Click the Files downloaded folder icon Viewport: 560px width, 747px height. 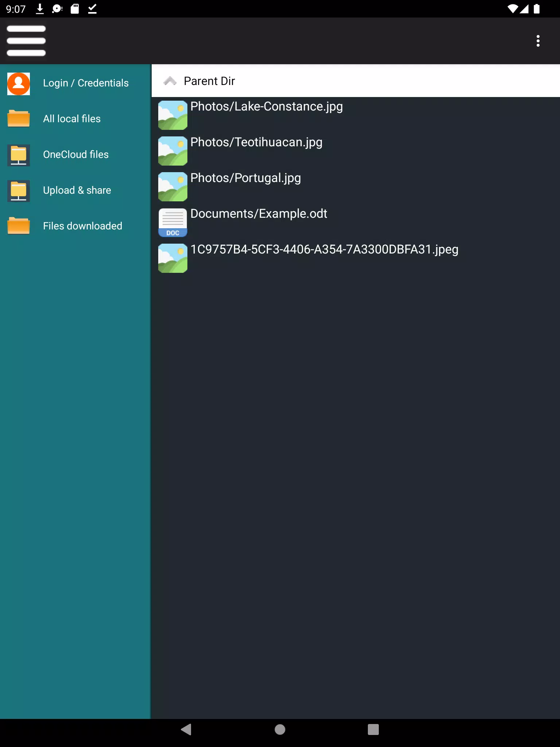click(x=19, y=226)
